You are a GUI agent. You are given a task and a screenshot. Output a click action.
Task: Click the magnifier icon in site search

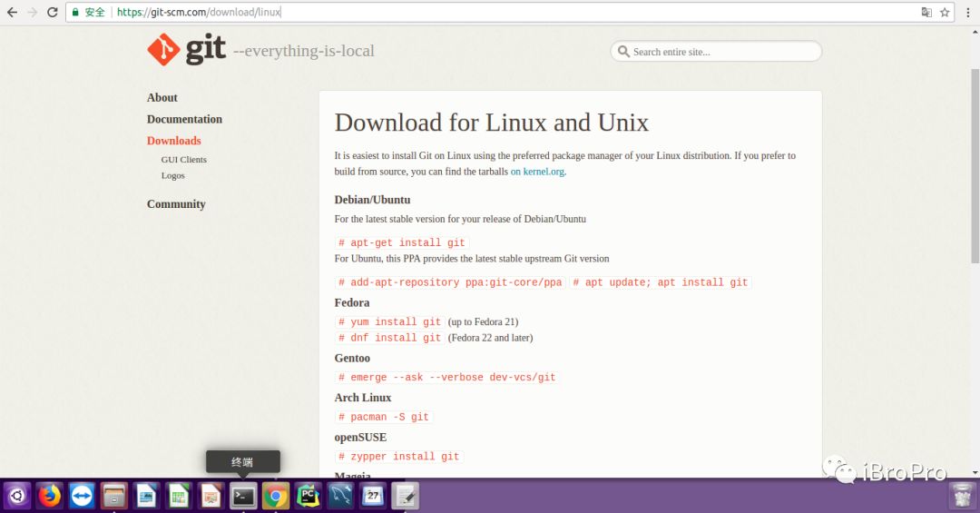pos(623,51)
